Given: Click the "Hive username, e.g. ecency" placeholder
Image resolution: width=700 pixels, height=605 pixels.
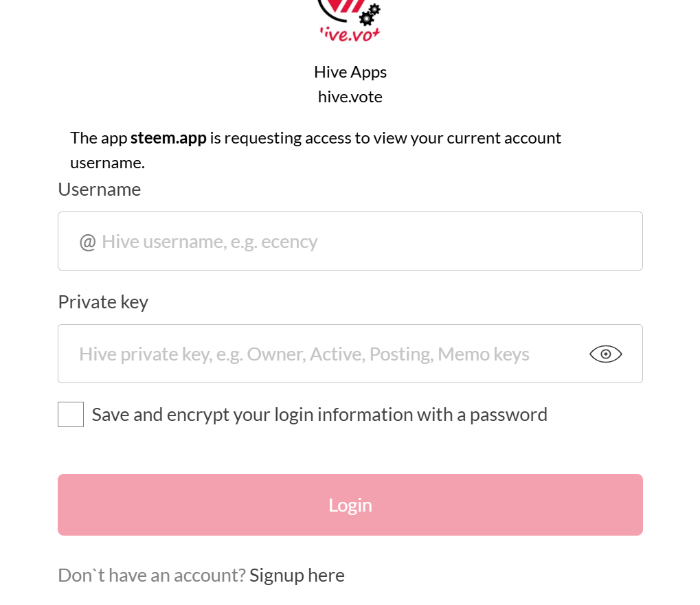Looking at the screenshot, I should pyautogui.click(x=210, y=242).
